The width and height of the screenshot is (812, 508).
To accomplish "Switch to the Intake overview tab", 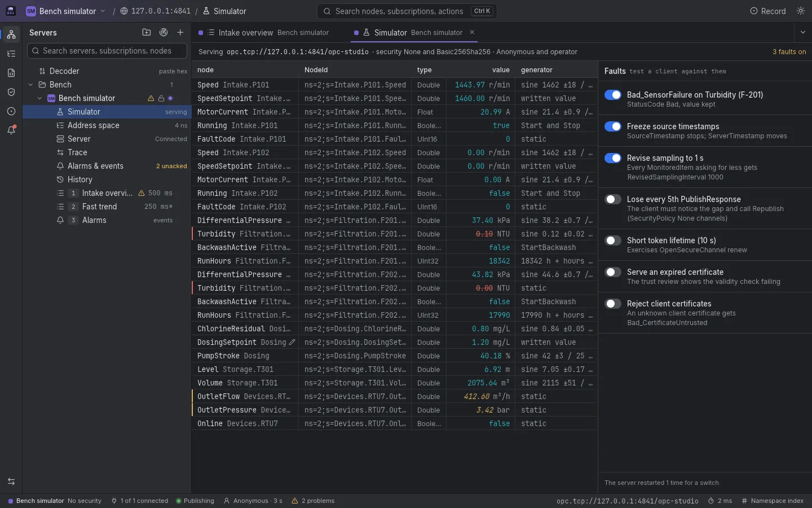I will (264, 33).
